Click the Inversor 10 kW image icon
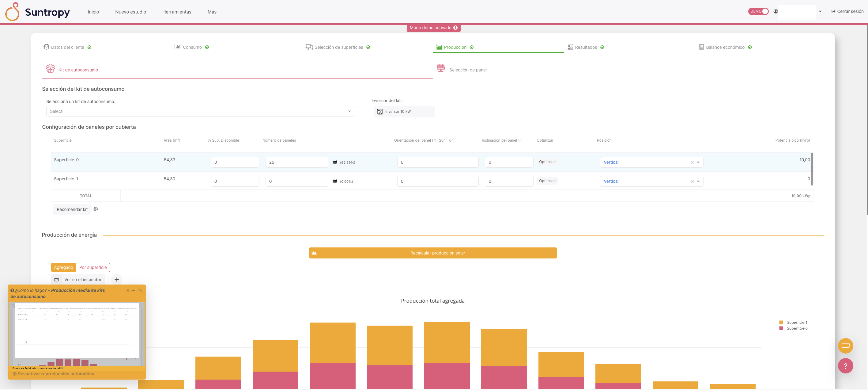868x390 pixels. [x=380, y=112]
